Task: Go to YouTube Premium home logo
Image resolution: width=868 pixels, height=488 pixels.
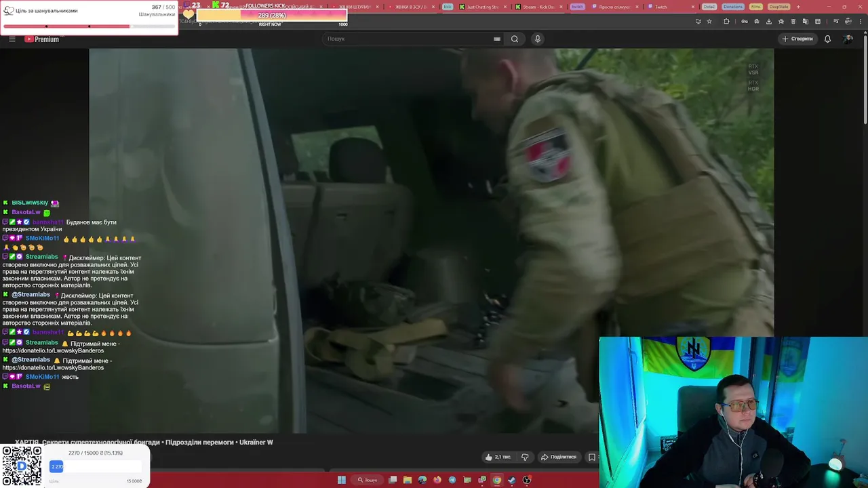Action: (42, 39)
